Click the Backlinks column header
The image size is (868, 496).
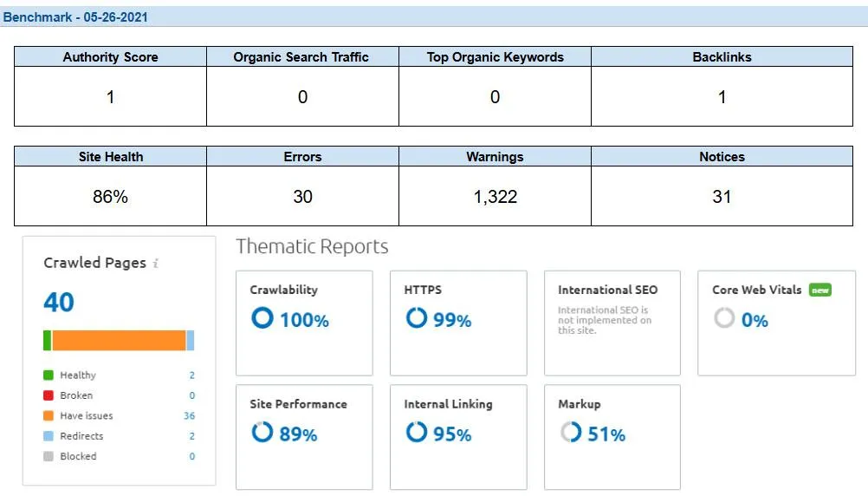(722, 56)
